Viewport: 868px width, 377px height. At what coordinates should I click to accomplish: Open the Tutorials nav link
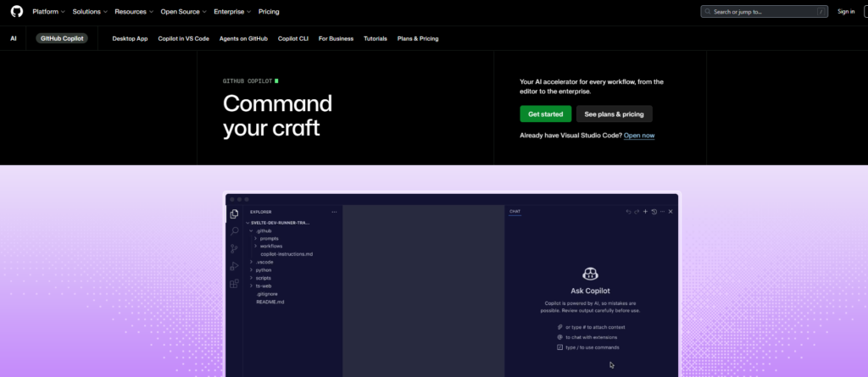[376, 39]
